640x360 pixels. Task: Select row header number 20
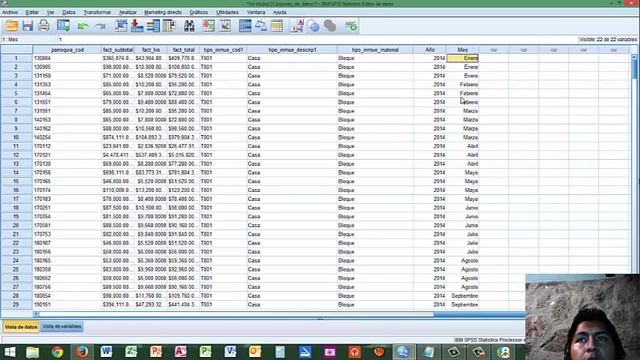tap(16, 225)
